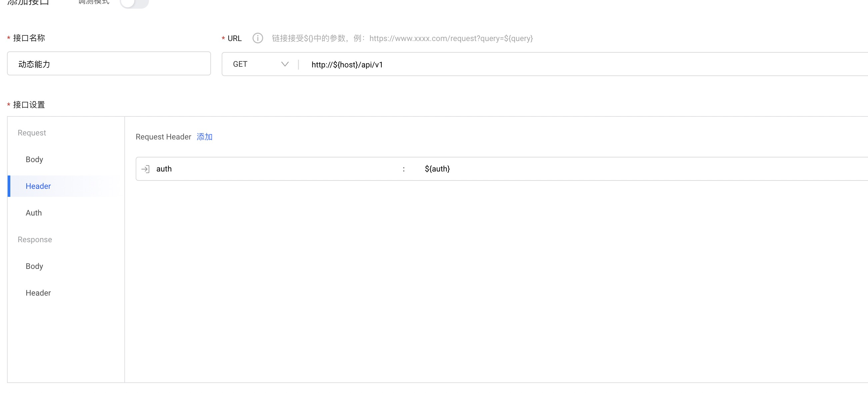Screen dimensions: 868x393
Task: Select Header under the Response section
Action: pos(38,293)
